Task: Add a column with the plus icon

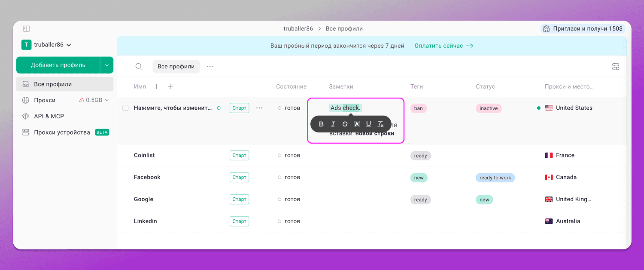Action: pyautogui.click(x=170, y=86)
